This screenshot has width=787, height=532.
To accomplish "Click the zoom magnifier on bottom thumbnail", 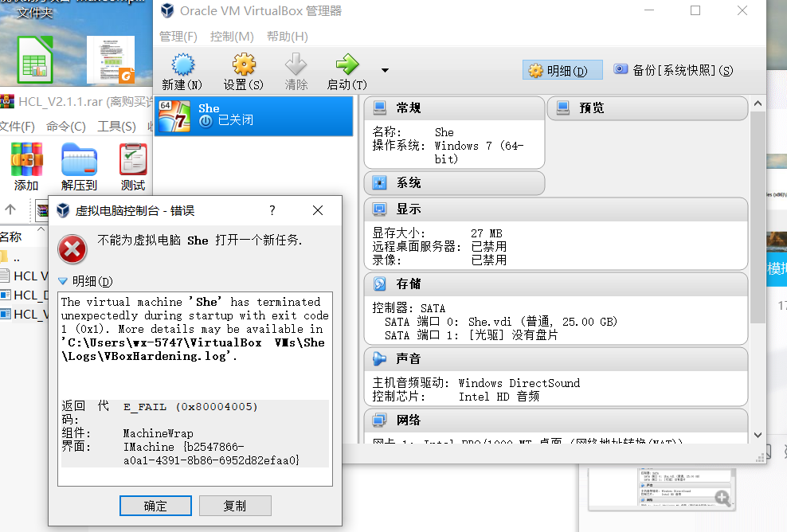I will [722, 498].
